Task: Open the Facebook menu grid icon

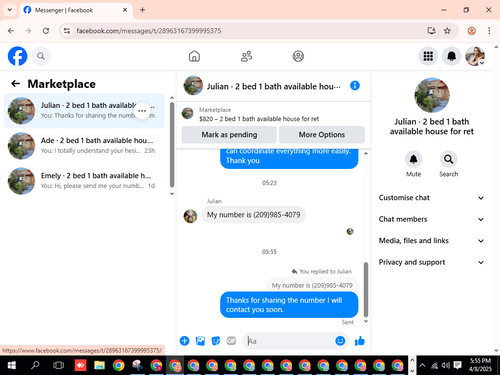Action: click(428, 56)
